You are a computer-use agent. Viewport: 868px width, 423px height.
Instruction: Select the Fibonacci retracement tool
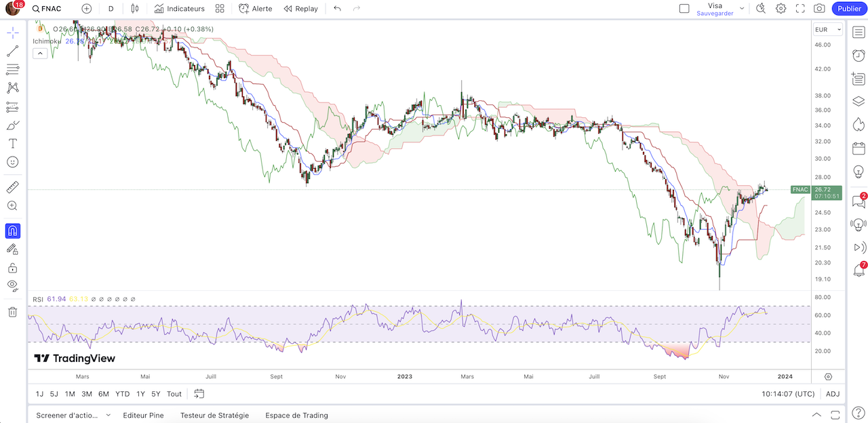coord(12,69)
